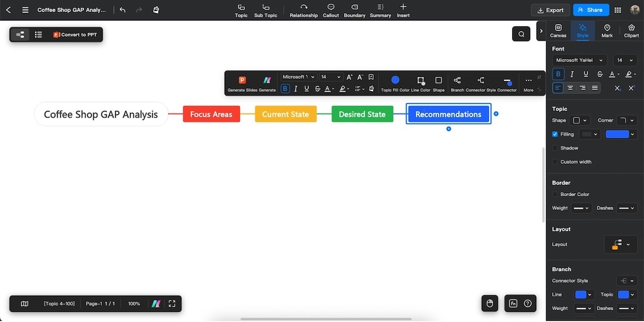The height and width of the screenshot is (322, 644).
Task: Add a Callout to the topic
Action: [x=330, y=10]
